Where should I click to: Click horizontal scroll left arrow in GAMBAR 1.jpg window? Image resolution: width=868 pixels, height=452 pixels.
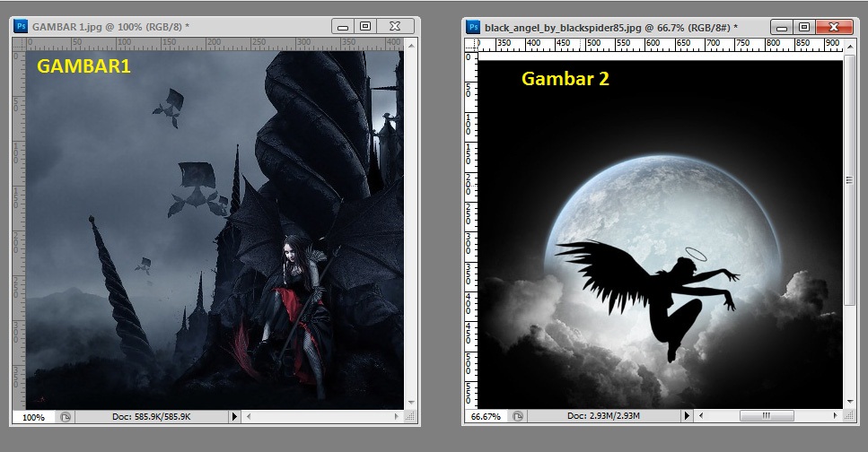tap(249, 417)
